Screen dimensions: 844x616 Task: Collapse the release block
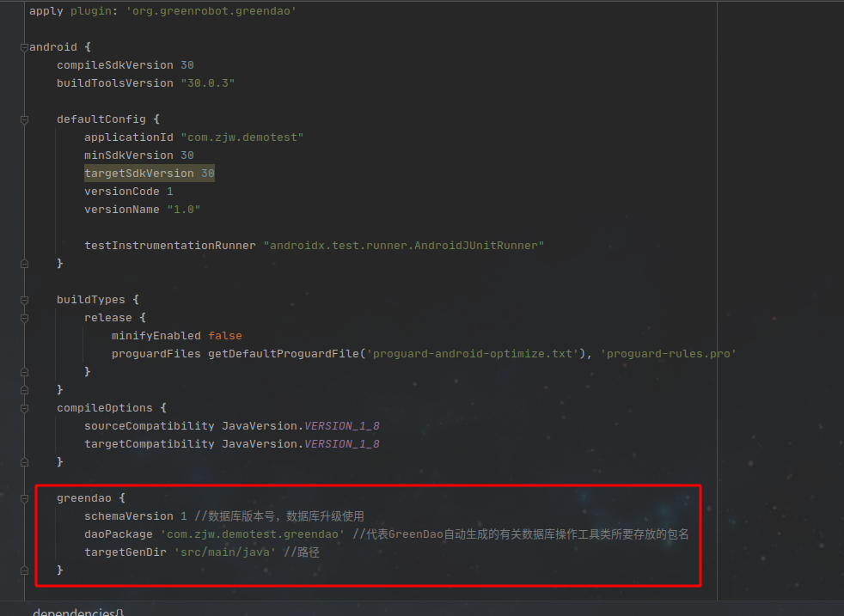[24, 318]
